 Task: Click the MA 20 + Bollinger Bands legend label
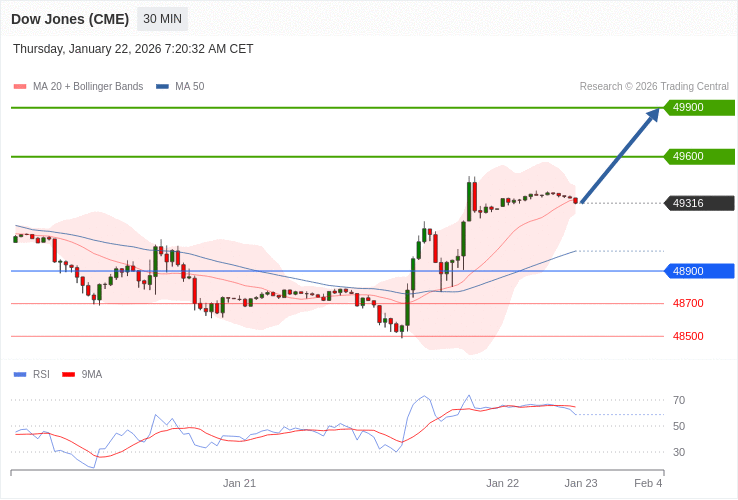(x=88, y=87)
